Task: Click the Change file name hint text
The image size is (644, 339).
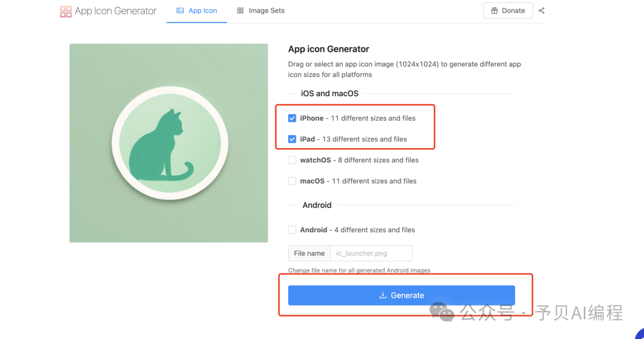Action: pos(359,270)
